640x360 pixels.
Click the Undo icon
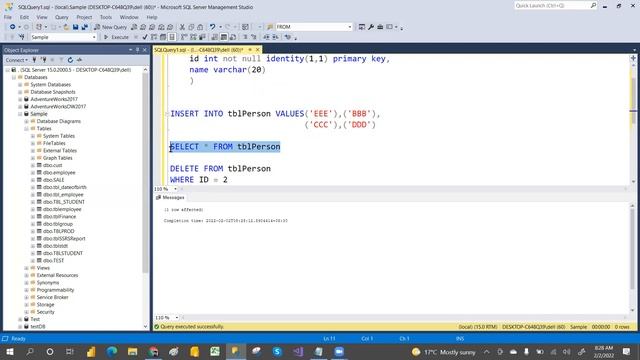coord(212,27)
